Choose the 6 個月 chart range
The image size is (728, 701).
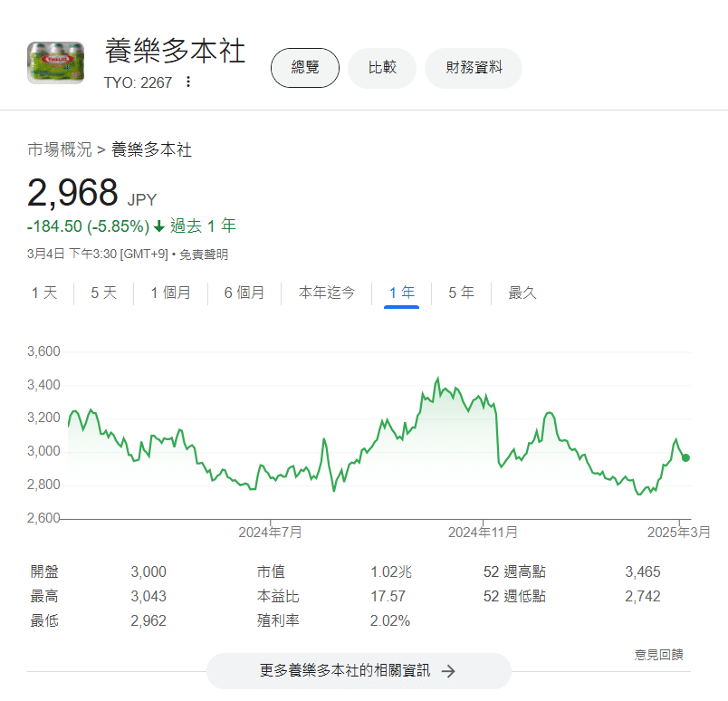point(244,293)
